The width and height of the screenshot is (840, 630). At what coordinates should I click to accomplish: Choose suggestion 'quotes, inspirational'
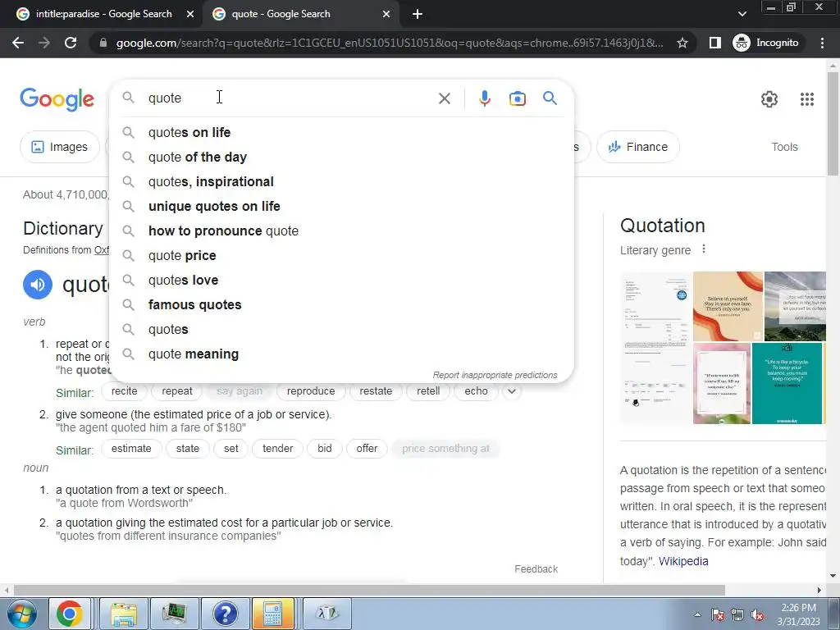click(x=341, y=181)
